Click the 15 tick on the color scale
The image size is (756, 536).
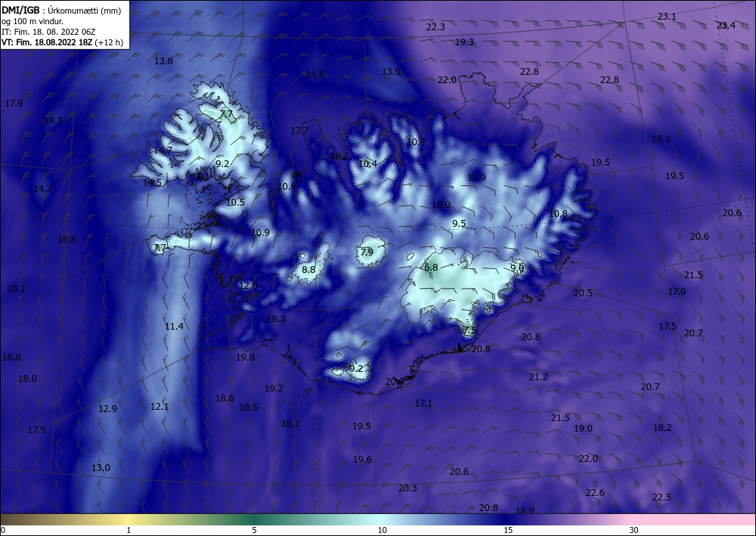pyautogui.click(x=508, y=530)
